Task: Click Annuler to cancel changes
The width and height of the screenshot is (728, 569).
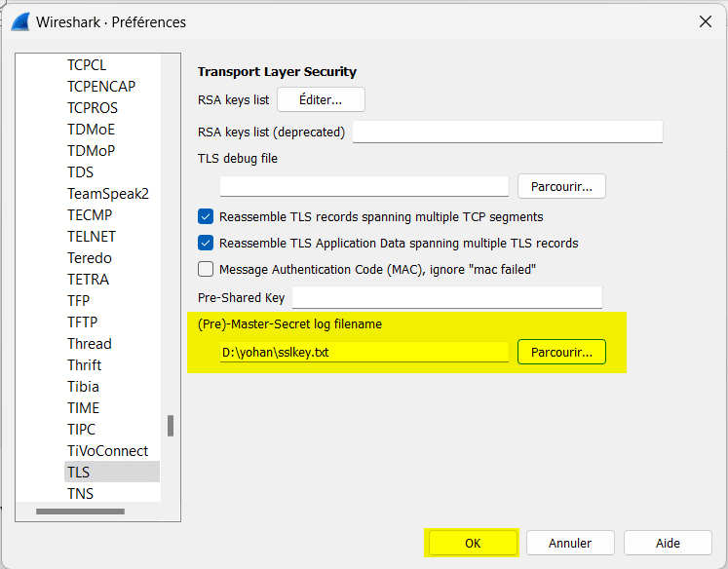Action: pos(570,544)
